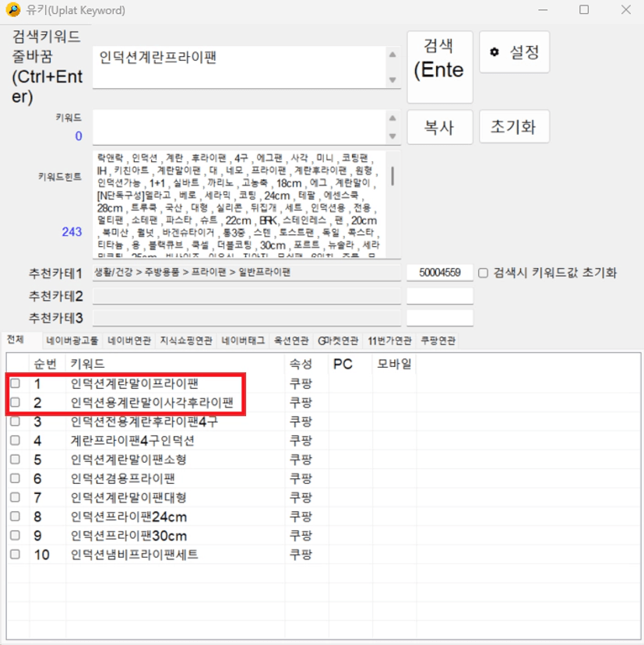The image size is (644, 645).
Task: Click the 초기화 reset button
Action: click(514, 127)
